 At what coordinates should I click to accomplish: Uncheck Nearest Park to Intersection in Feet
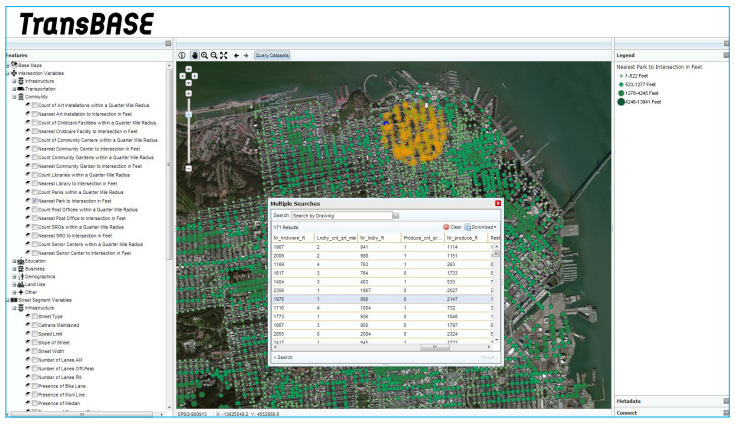[x=35, y=200]
